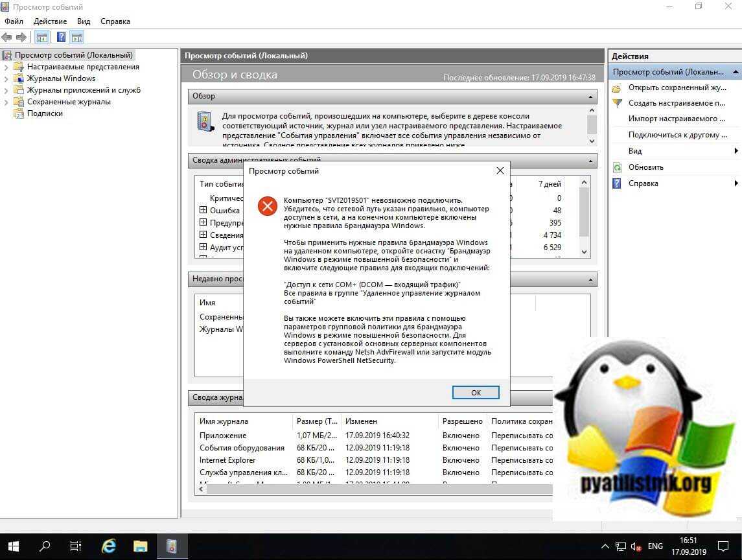Click the Create Custom View funnel icon
The width and height of the screenshot is (742, 560).
coord(617,103)
